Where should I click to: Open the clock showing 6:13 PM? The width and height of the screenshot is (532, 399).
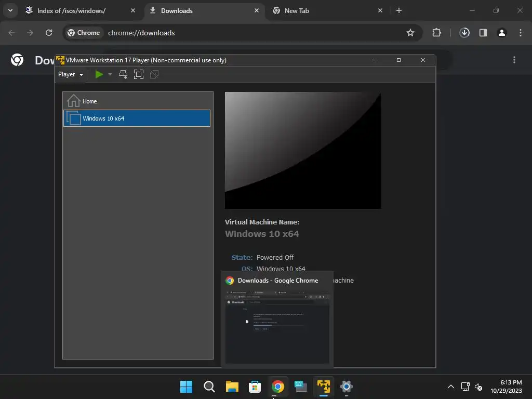(506, 387)
